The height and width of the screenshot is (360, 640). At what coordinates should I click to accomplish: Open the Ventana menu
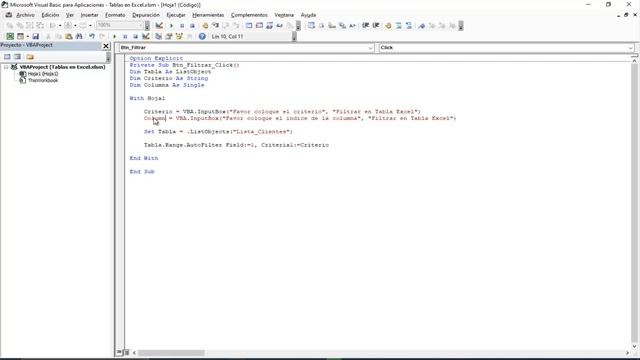point(284,15)
